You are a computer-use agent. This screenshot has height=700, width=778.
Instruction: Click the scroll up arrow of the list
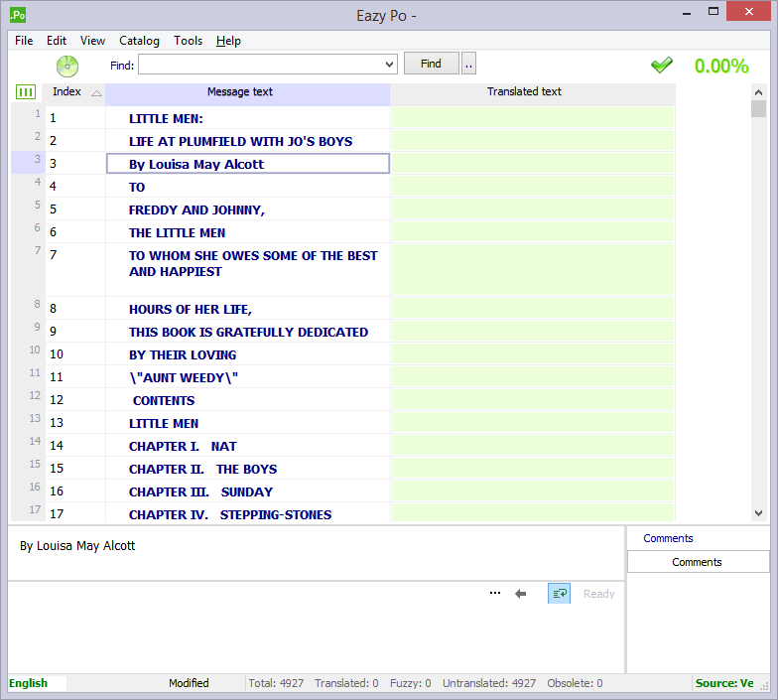click(758, 92)
